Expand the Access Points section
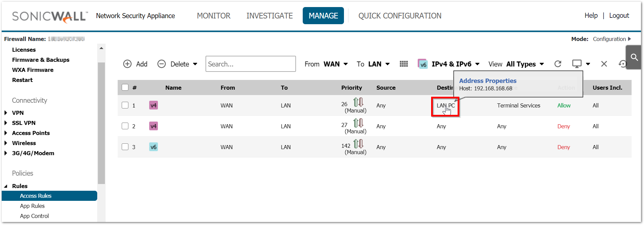 tap(6, 133)
